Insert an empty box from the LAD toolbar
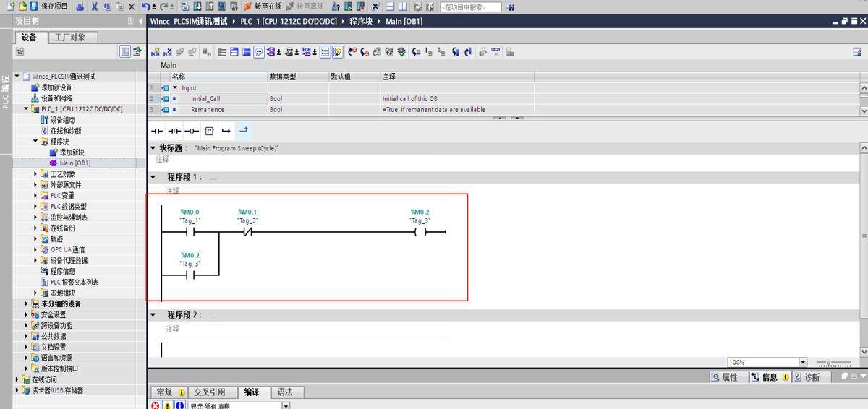 point(209,131)
